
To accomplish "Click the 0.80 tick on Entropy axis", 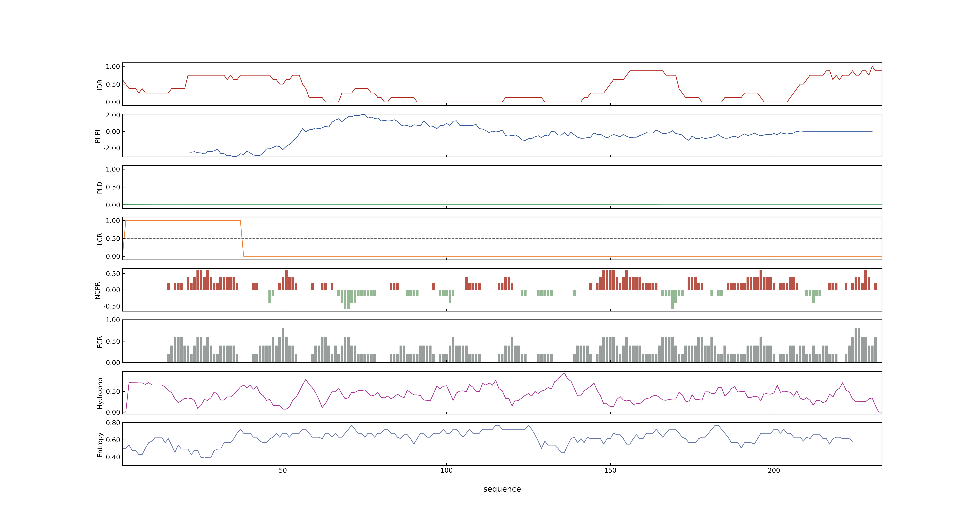I will (x=113, y=423).
